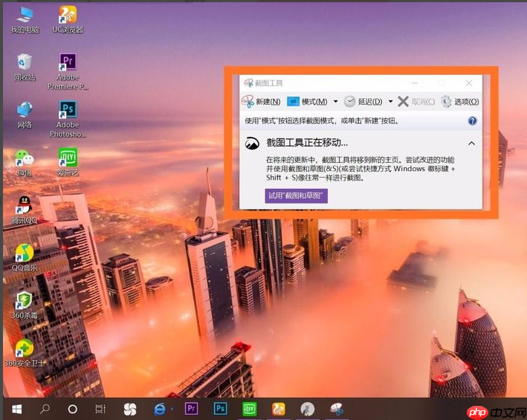Click the 试用"截图和草图" button

(x=296, y=196)
